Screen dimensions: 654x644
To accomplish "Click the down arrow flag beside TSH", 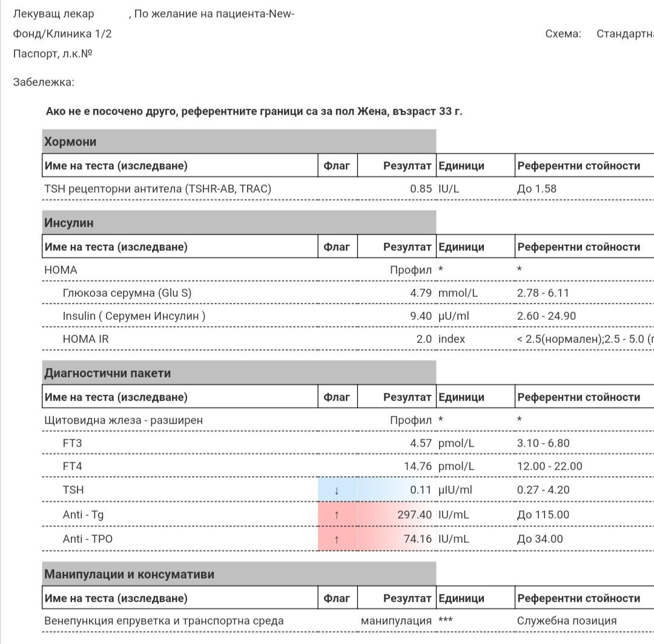I will click(x=337, y=490).
